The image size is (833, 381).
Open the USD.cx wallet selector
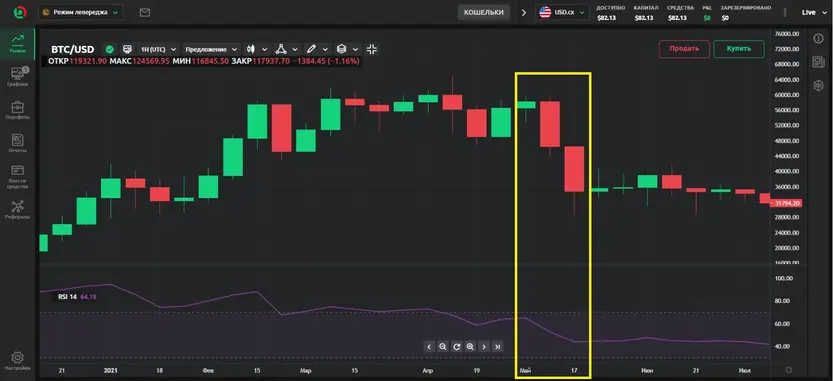point(563,12)
